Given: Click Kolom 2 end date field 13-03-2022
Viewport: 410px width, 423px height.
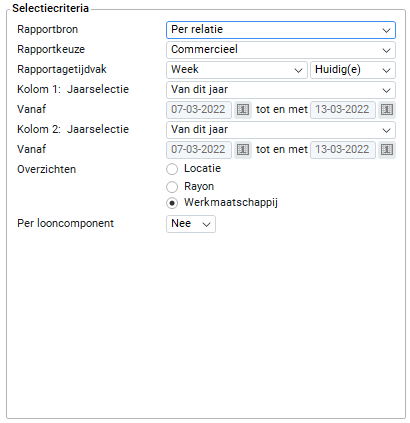Looking at the screenshot, I should (343, 150).
